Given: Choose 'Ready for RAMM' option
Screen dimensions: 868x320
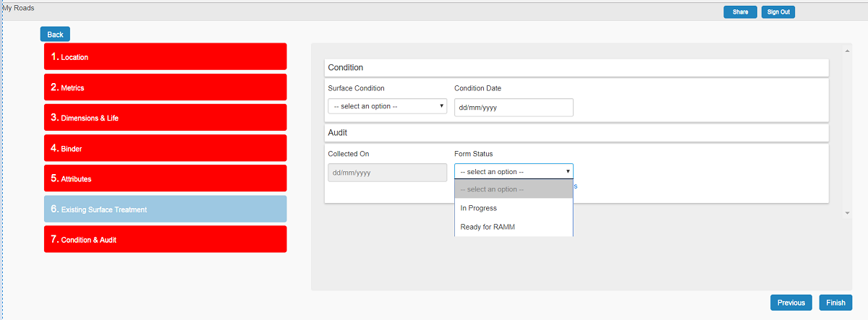Looking at the screenshot, I should (x=514, y=227).
